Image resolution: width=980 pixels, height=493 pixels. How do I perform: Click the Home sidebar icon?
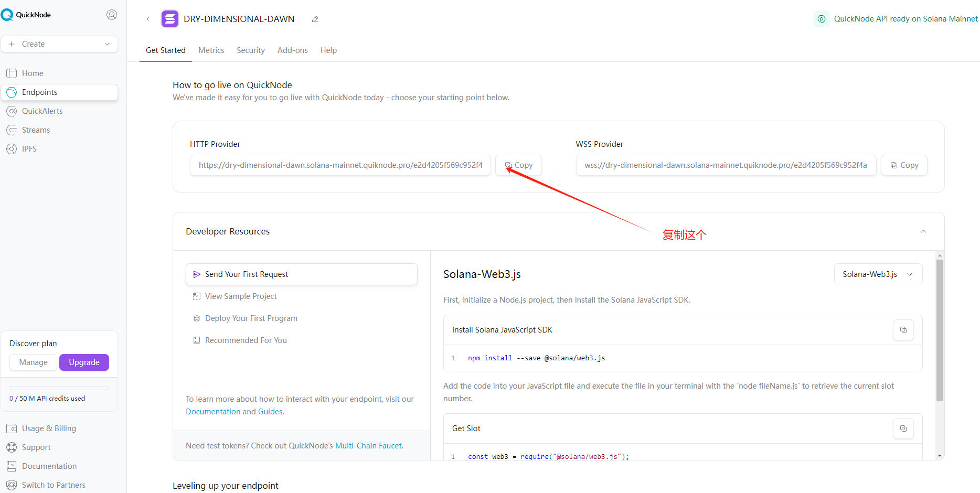pos(12,73)
